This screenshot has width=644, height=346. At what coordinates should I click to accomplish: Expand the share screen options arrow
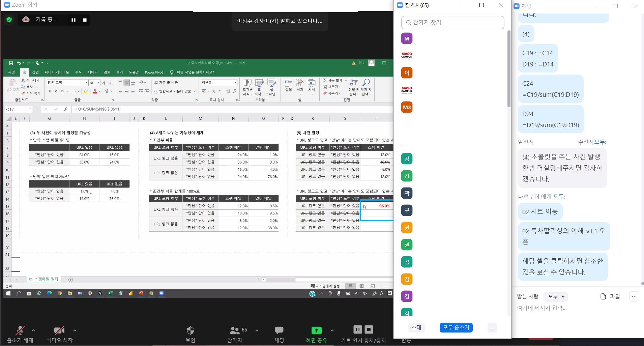coord(332,330)
